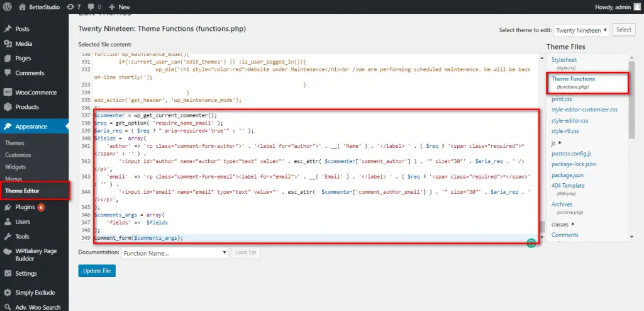Viewport: 644px width, 311px height.
Task: Click the plugin update count badge 6
Action: (41, 207)
